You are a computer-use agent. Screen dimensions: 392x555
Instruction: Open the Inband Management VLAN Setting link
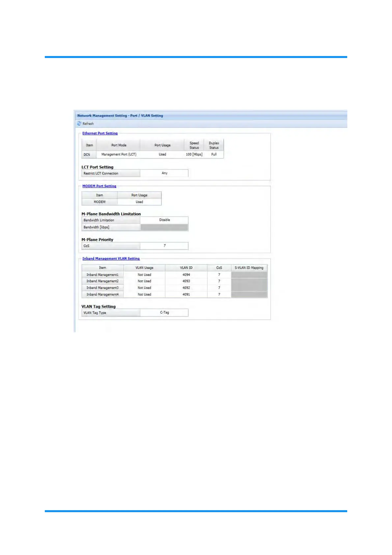click(111, 259)
